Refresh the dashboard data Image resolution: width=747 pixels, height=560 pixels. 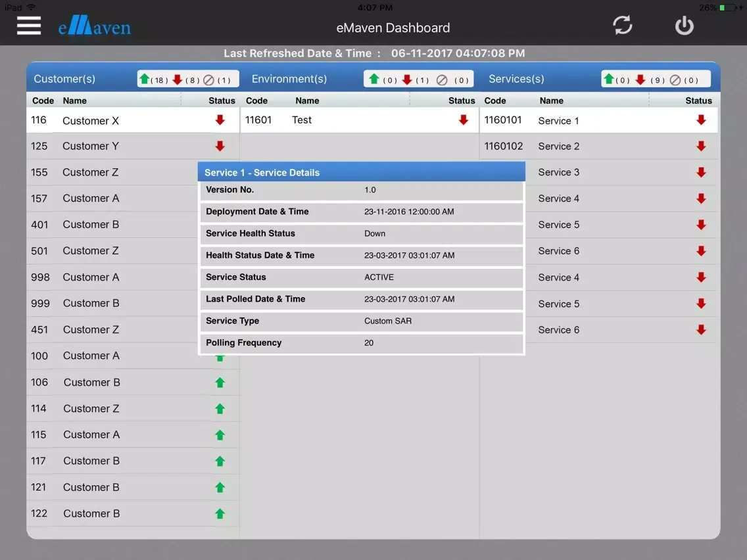pos(622,25)
